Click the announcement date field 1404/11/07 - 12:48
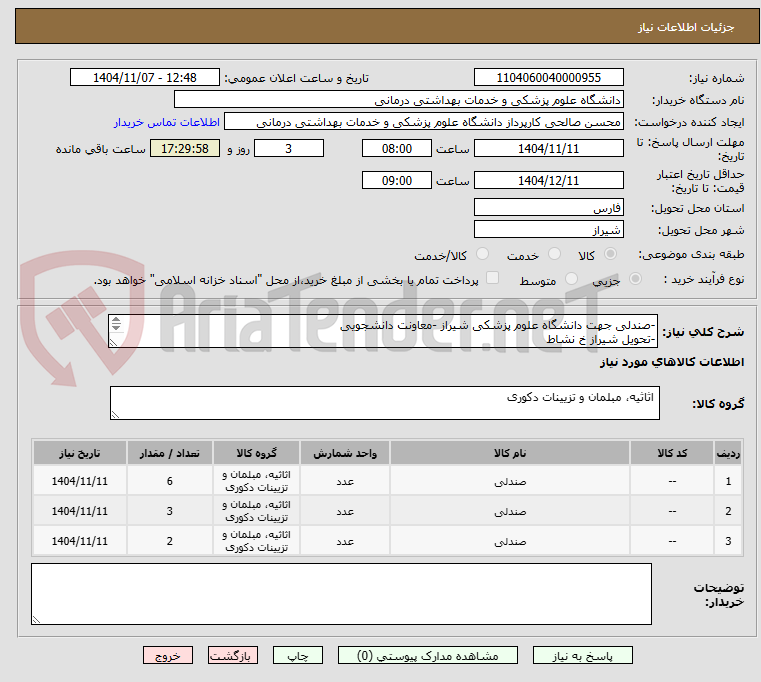The width and height of the screenshot is (761, 682). point(145,77)
